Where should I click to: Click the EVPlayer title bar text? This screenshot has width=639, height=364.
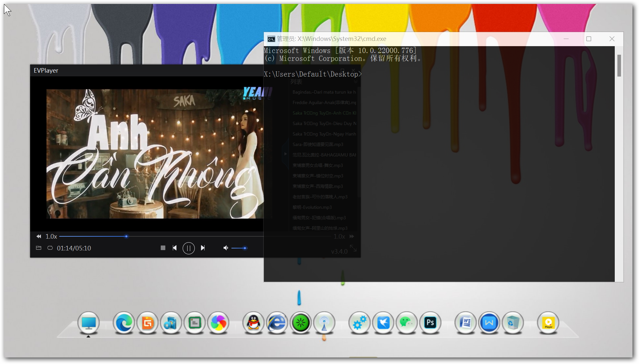(46, 70)
